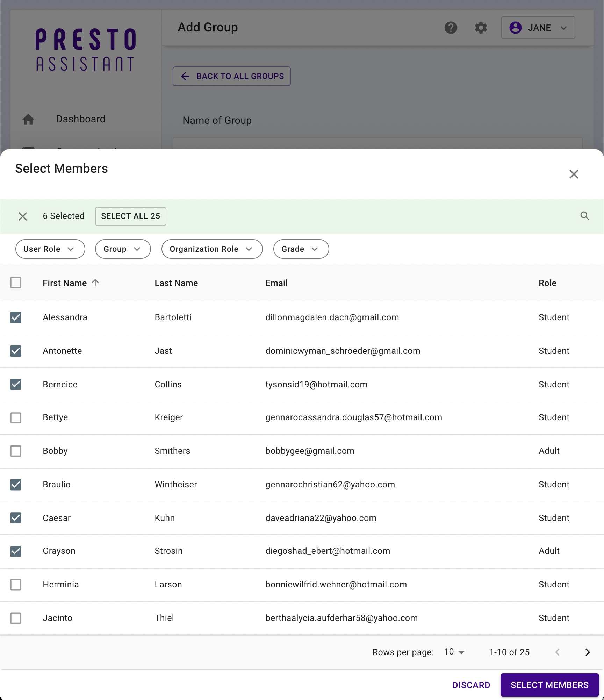The image size is (604, 700).
Task: Open the JANE user account menu
Action: coord(538,28)
